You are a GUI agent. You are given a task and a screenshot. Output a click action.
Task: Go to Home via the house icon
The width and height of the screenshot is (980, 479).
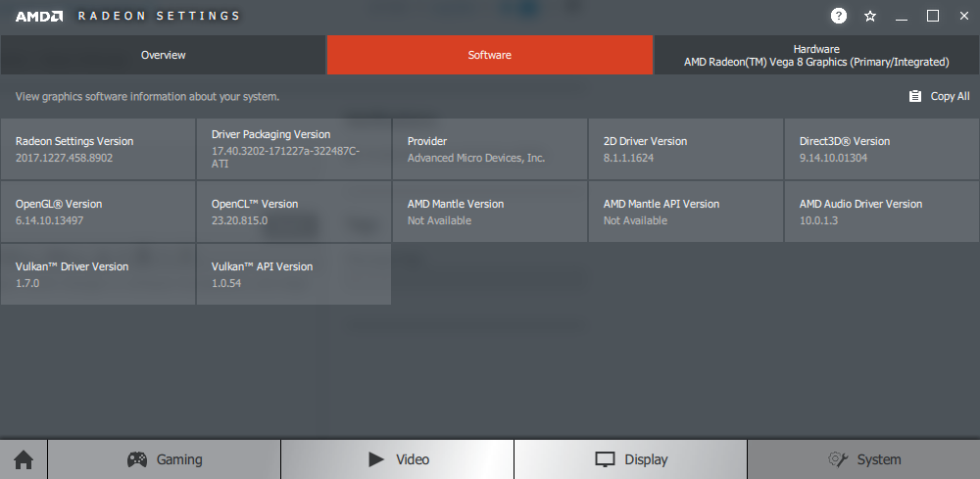coord(24,459)
